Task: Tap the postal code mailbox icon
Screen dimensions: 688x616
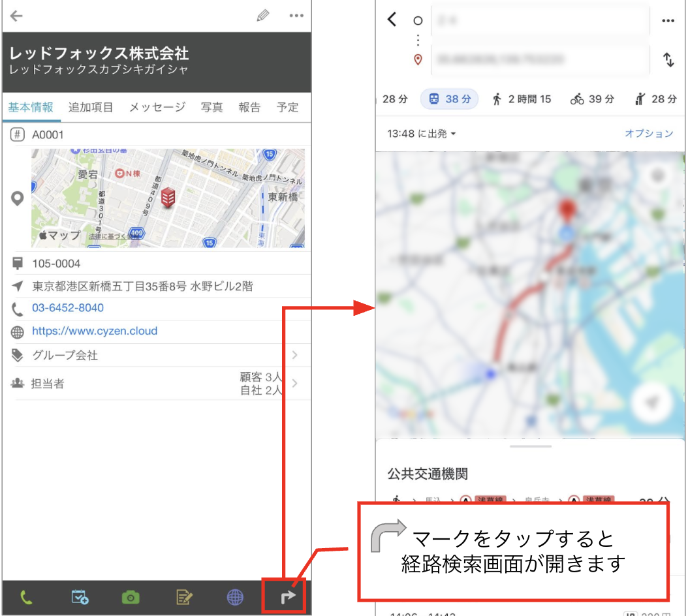Action: point(17,263)
